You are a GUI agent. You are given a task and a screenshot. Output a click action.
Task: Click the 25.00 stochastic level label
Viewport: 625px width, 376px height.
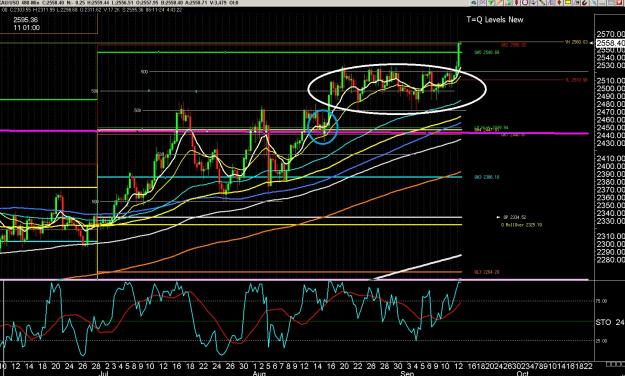pyautogui.click(x=601, y=341)
